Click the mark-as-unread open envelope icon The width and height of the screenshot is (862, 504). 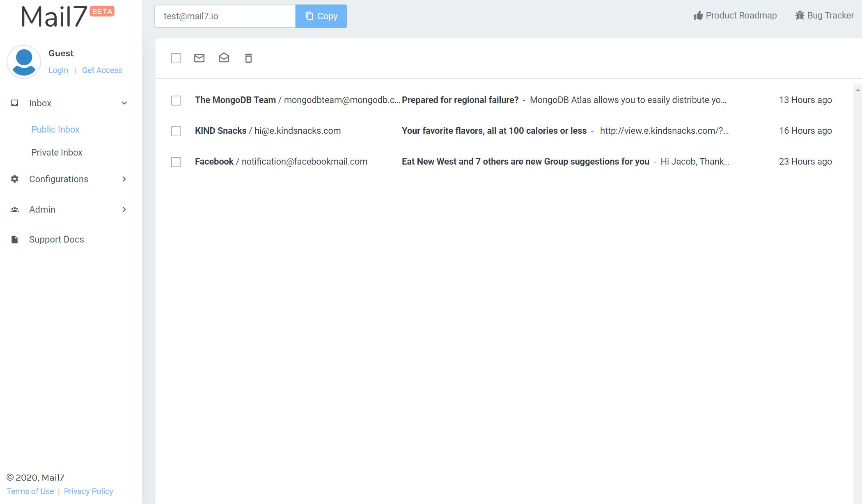pyautogui.click(x=224, y=58)
